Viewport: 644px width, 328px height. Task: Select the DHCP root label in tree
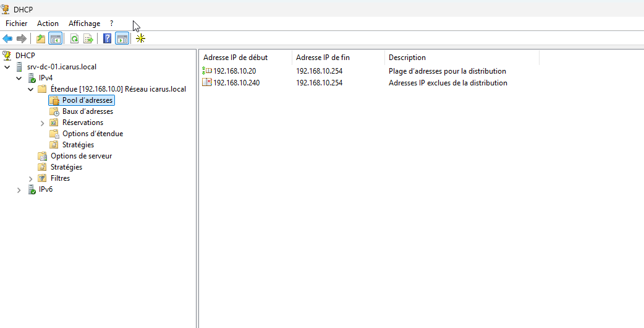pos(25,55)
